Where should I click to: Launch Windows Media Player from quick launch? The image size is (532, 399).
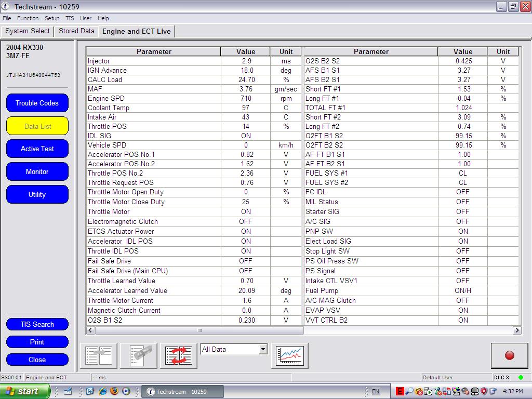pos(126,391)
